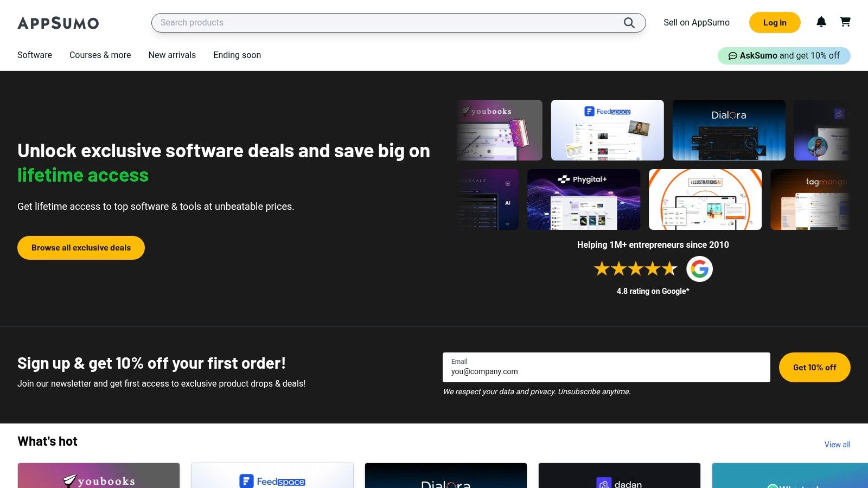Click Browse all exclusive deals

[x=80, y=248]
